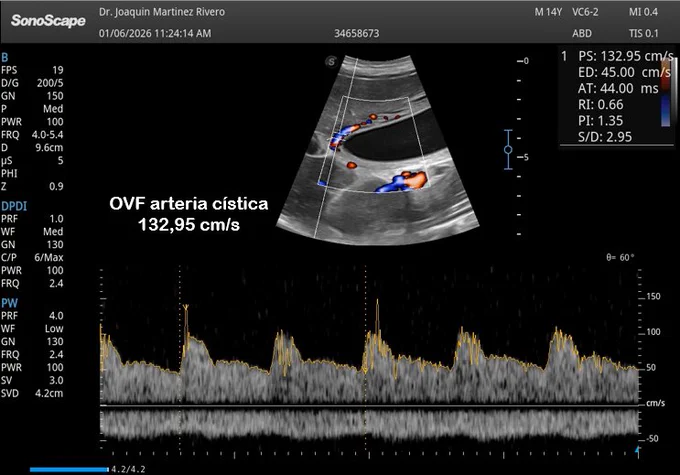Click the -50 velocity scale mark
The width and height of the screenshot is (680, 475).
coord(651,439)
